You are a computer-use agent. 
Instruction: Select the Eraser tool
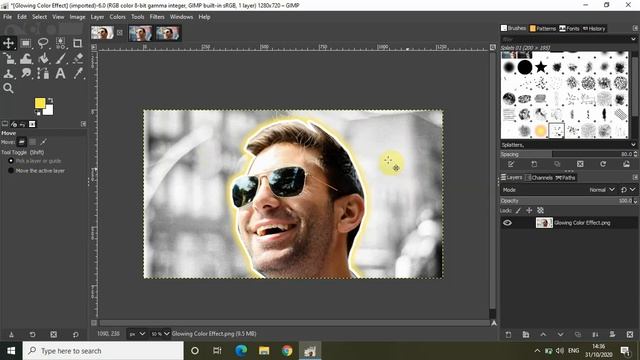(x=78, y=59)
